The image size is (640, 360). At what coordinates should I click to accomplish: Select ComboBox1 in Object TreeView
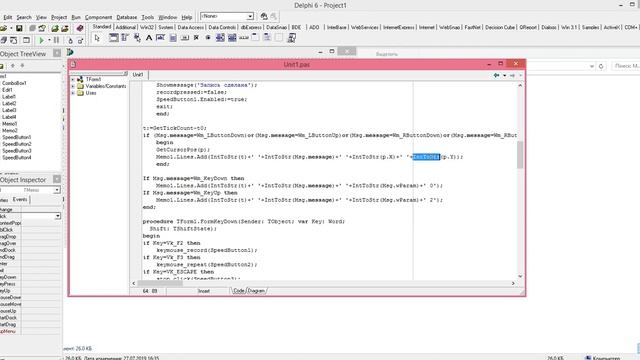click(14, 83)
